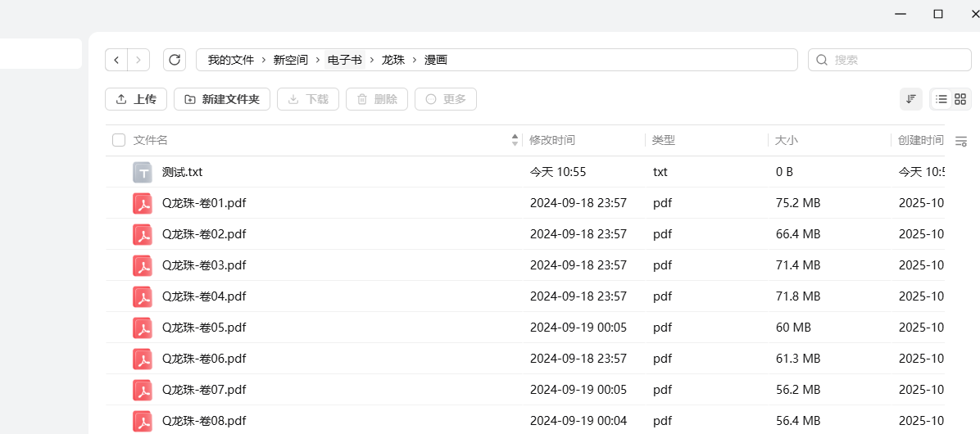
Task: Sort by the 大小 column header
Action: [x=787, y=140]
